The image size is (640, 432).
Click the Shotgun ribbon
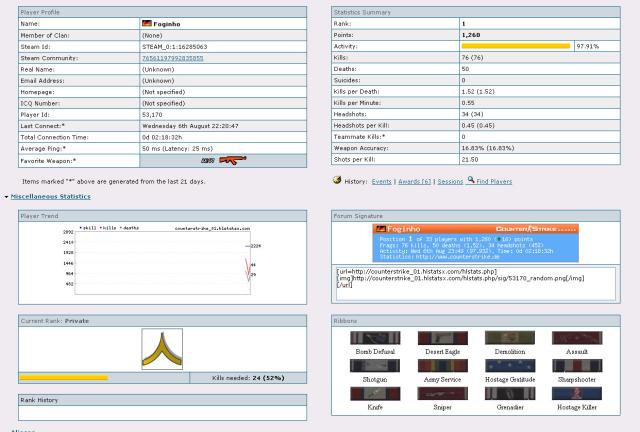click(376, 368)
